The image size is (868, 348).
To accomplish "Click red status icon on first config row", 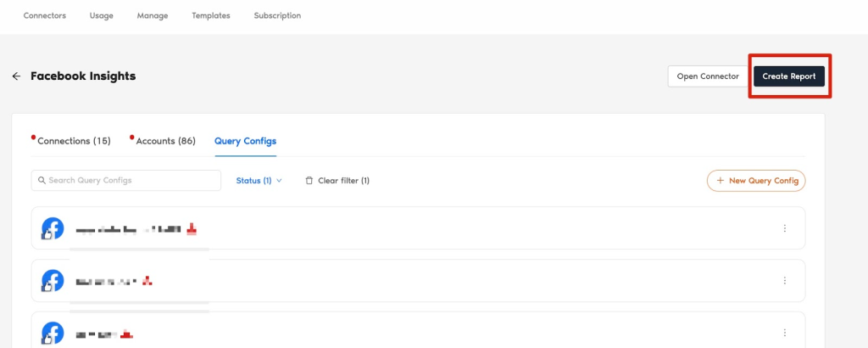I will click(192, 228).
